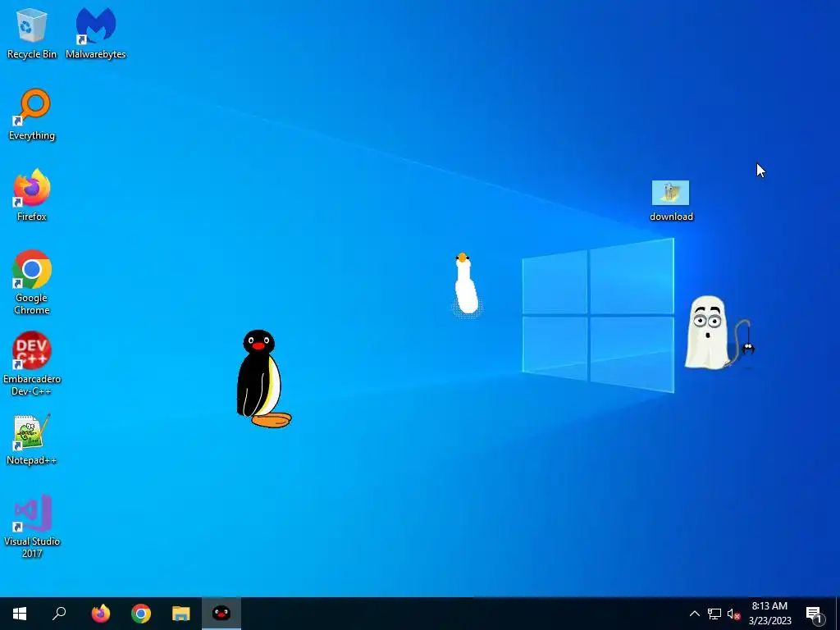Click the white goose desktop pet
The image size is (840, 630).
(x=466, y=284)
